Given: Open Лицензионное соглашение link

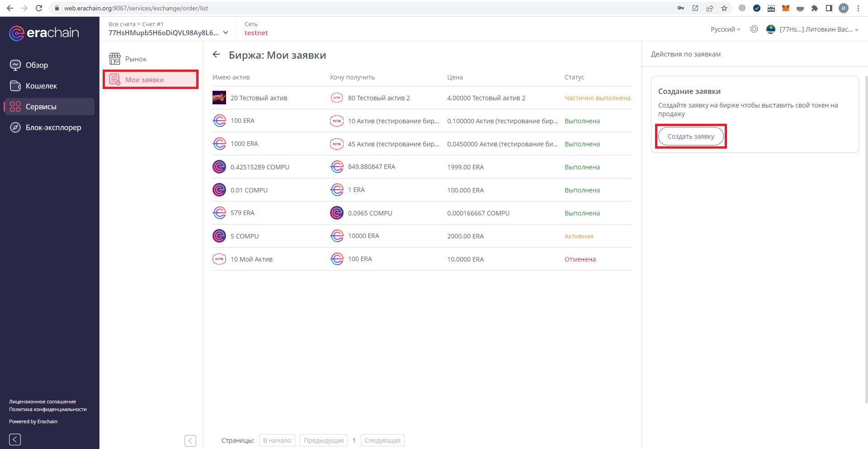Looking at the screenshot, I should pyautogui.click(x=42, y=402).
